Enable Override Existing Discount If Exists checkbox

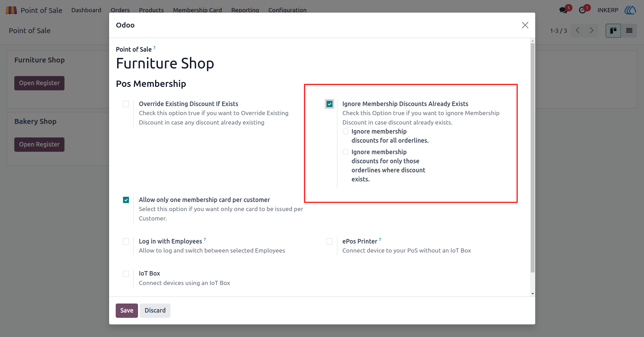[x=126, y=104]
